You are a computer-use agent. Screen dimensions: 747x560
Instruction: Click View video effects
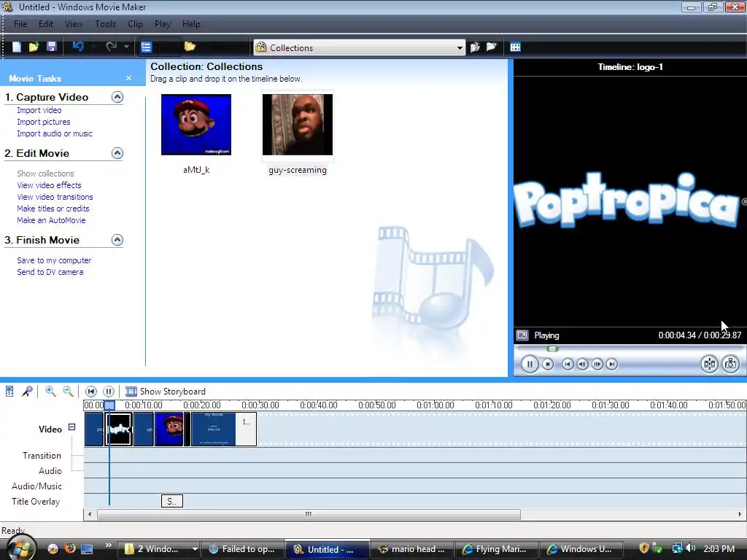49,185
